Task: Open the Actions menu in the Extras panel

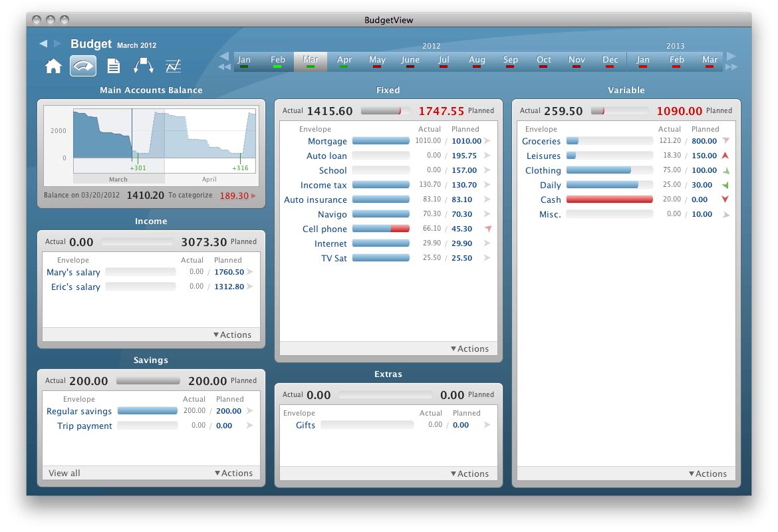Action: tap(471, 473)
